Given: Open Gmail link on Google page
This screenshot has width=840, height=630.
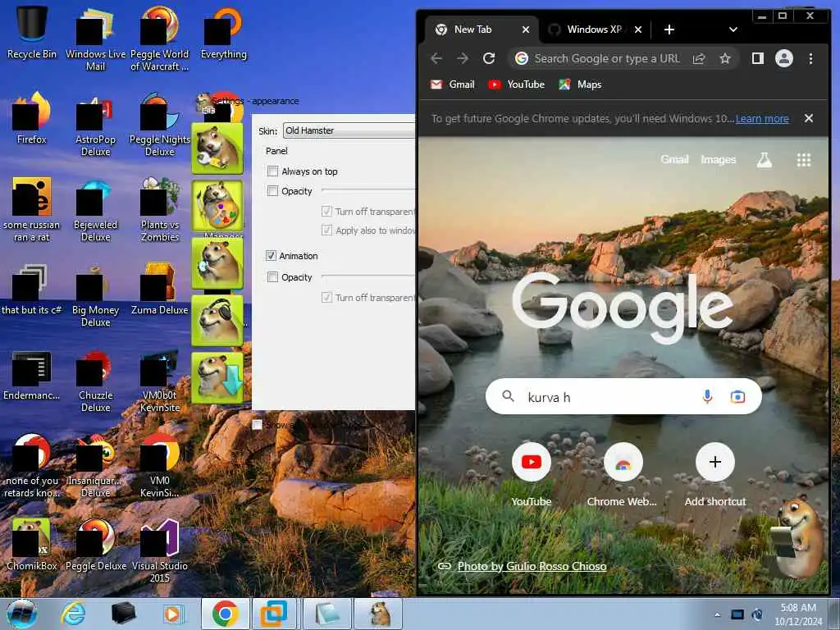Looking at the screenshot, I should click(674, 159).
